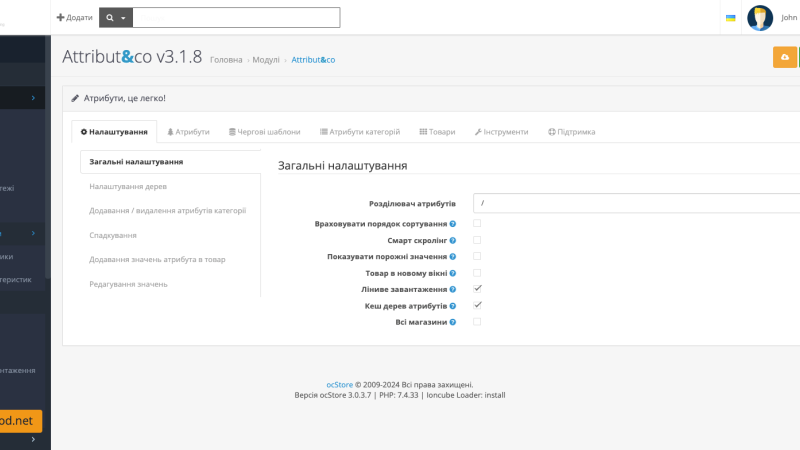
Task: Show help for Товар в новому вікні
Action: [453, 273]
